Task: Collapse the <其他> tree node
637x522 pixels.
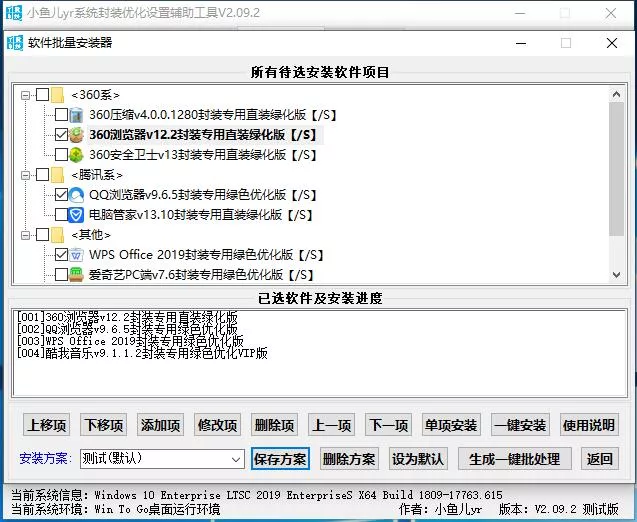Action: tap(25, 235)
